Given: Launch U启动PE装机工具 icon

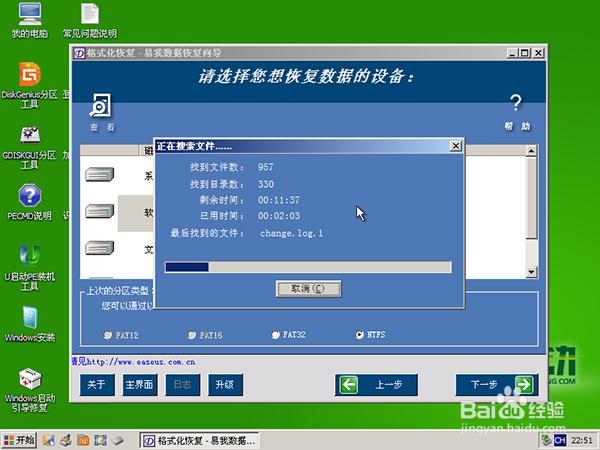Looking at the screenshot, I should 30,268.
